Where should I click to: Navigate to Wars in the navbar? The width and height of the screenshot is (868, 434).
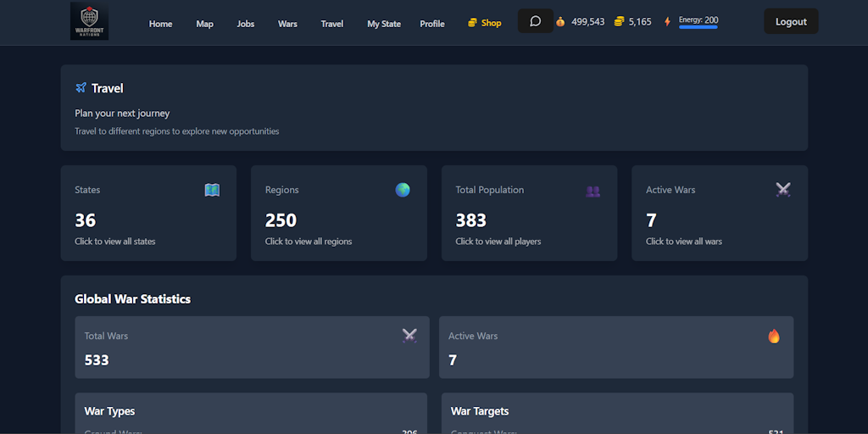pyautogui.click(x=287, y=24)
